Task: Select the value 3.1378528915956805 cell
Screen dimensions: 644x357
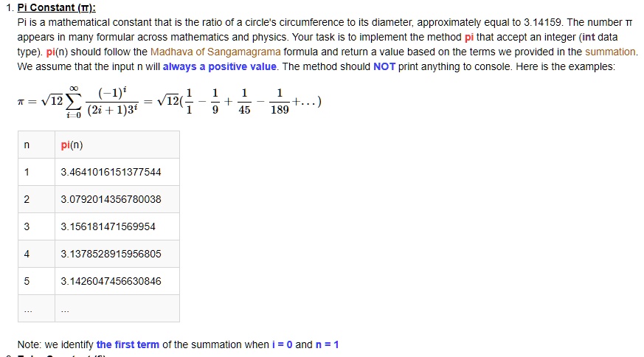Action: (x=117, y=254)
